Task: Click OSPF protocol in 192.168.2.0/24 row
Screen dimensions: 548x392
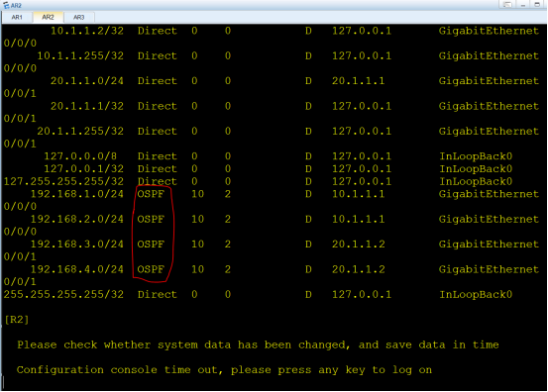Action: tap(151, 219)
